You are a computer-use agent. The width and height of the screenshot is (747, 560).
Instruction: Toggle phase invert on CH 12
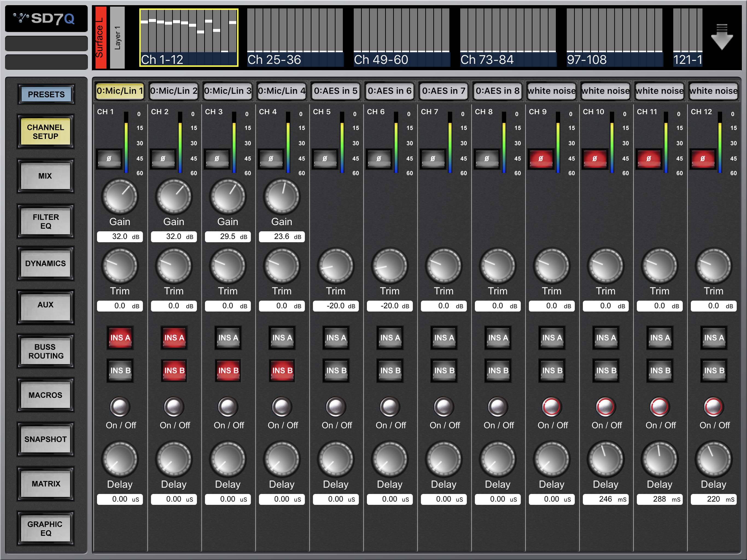click(x=702, y=159)
